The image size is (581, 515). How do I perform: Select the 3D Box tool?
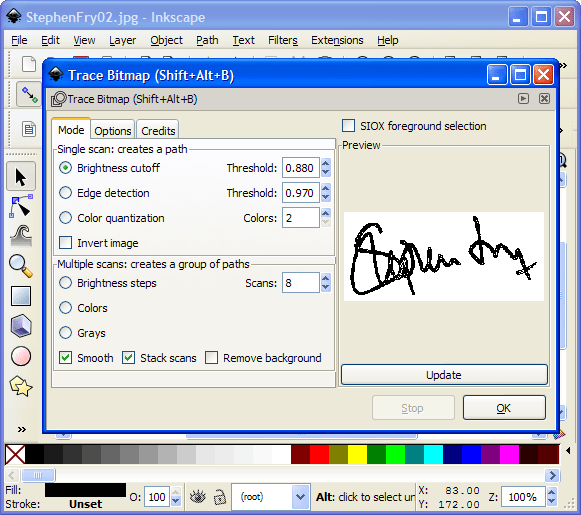click(x=21, y=326)
